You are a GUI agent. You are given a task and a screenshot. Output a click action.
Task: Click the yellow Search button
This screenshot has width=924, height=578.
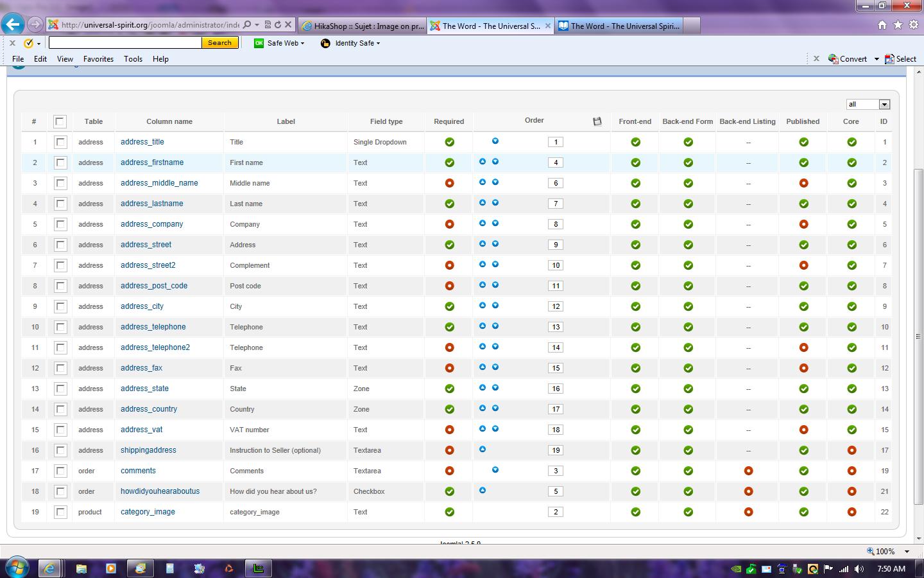219,43
